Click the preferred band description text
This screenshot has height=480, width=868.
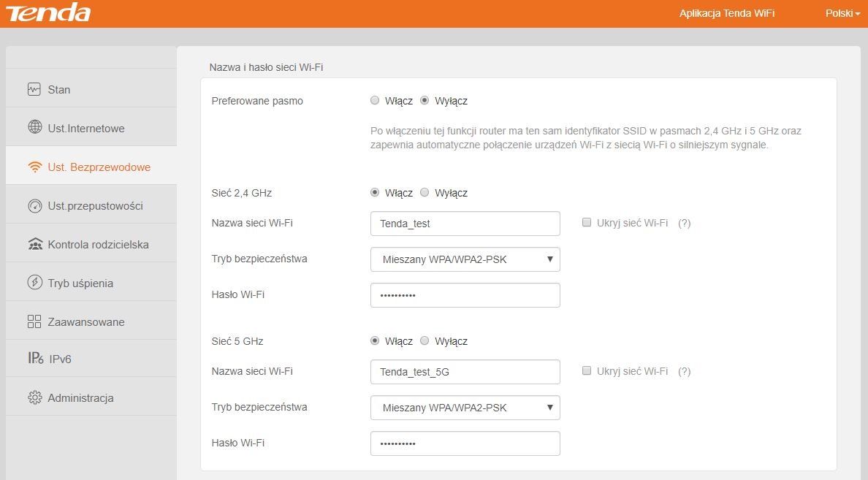(586, 138)
